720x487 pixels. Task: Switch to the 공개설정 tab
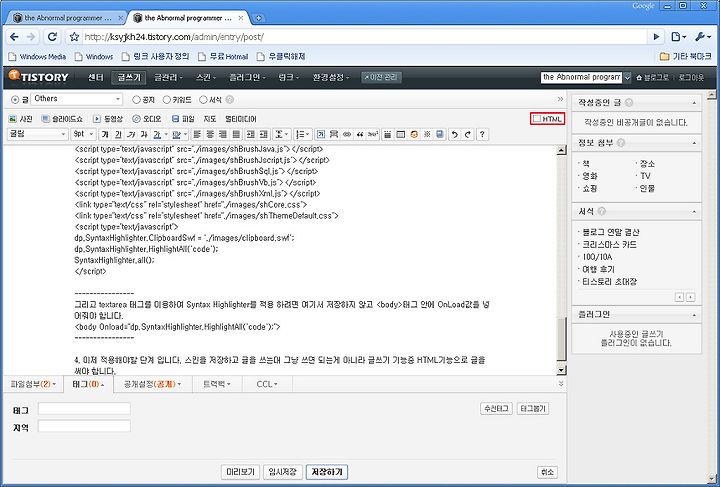pyautogui.click(x=152, y=384)
